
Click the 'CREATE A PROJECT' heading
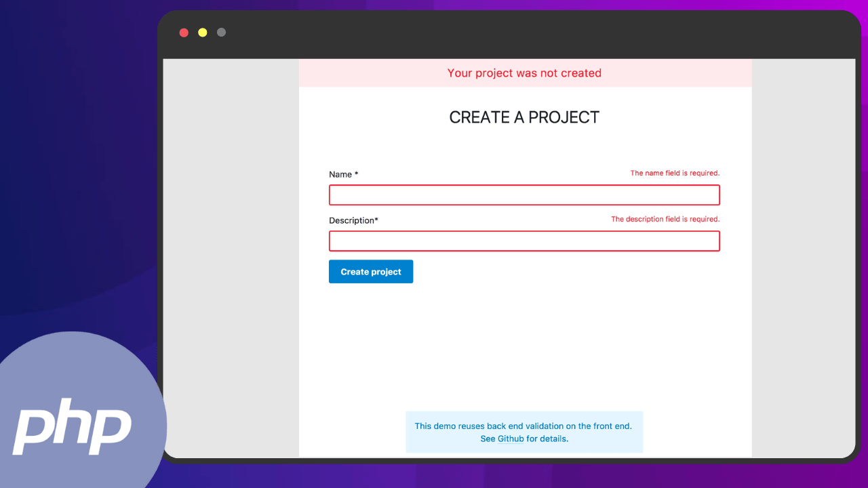click(524, 117)
